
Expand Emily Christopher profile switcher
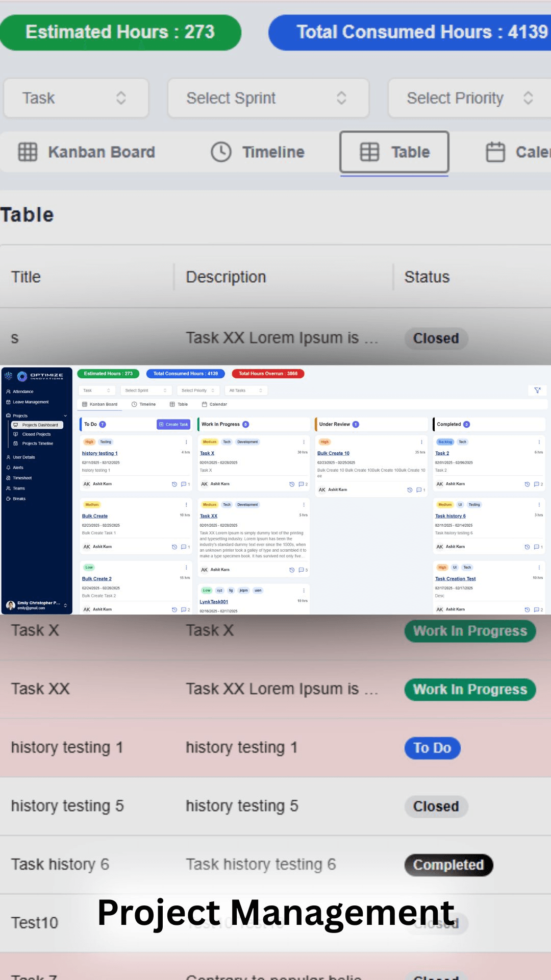point(65,605)
